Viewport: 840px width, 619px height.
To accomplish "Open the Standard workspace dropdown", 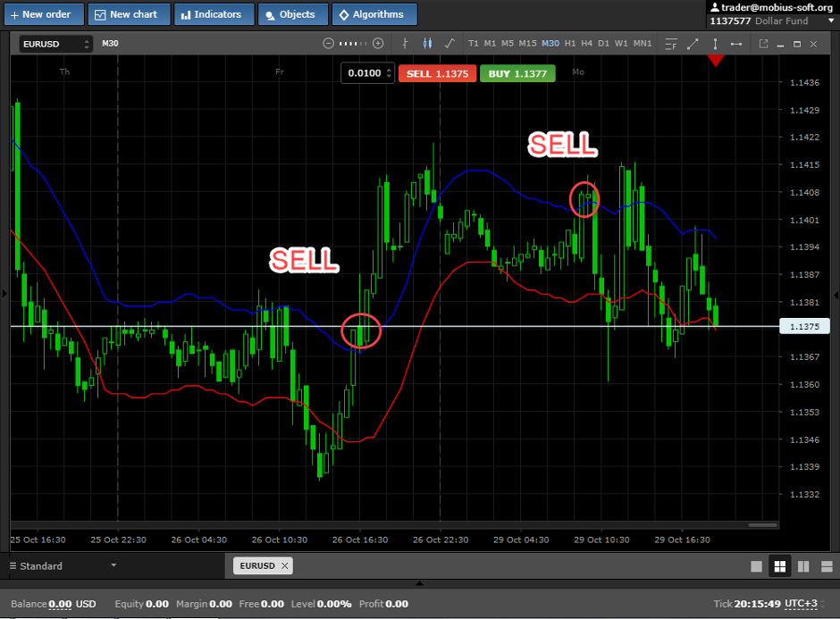I will click(63, 566).
